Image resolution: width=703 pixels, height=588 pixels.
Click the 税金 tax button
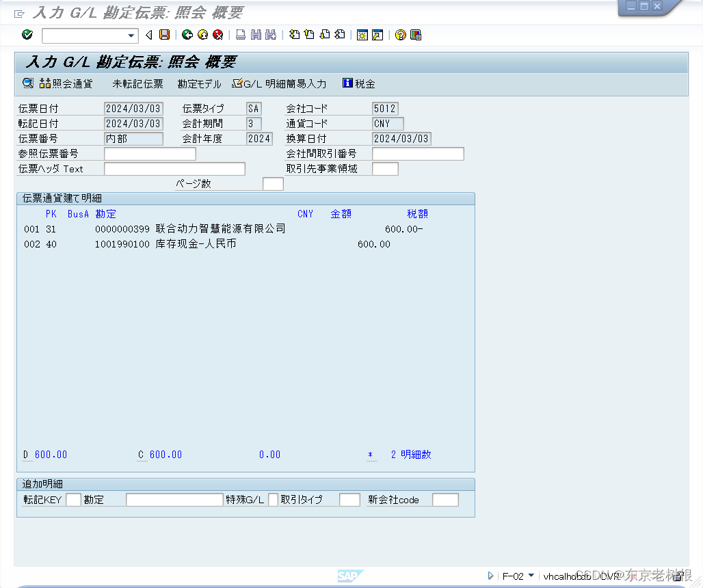(x=361, y=83)
